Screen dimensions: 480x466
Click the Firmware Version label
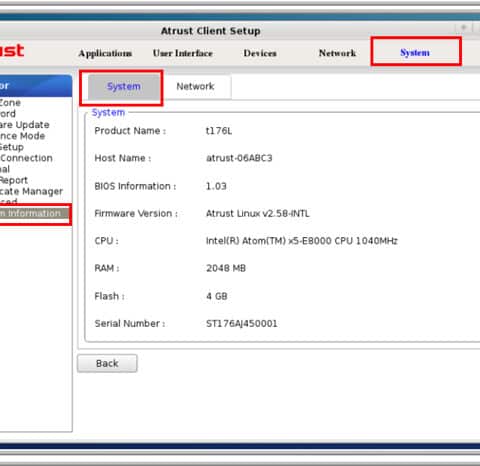[136, 213]
